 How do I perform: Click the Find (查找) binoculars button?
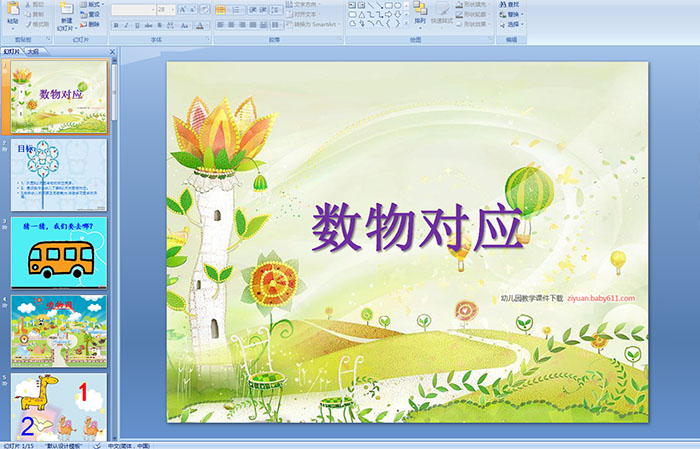[x=510, y=4]
